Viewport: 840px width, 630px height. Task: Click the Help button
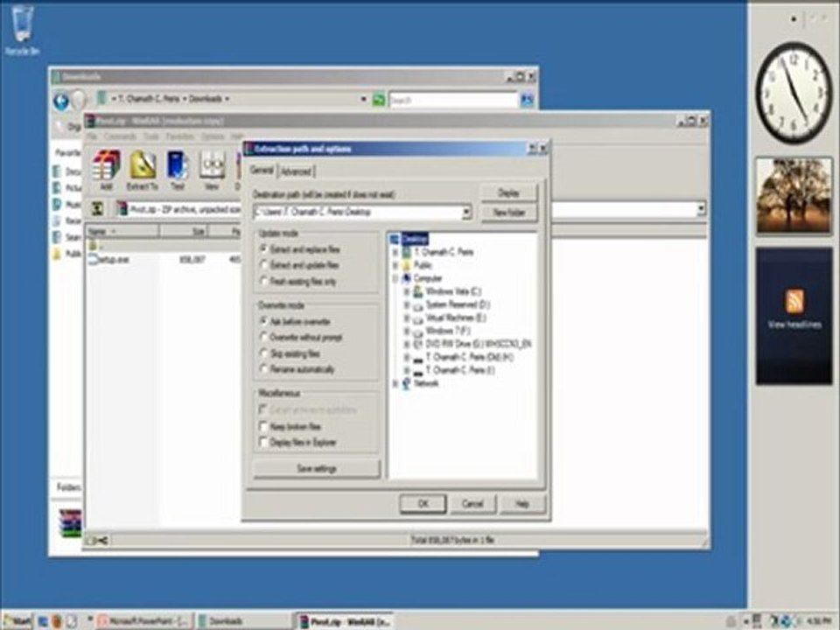pyautogui.click(x=522, y=504)
